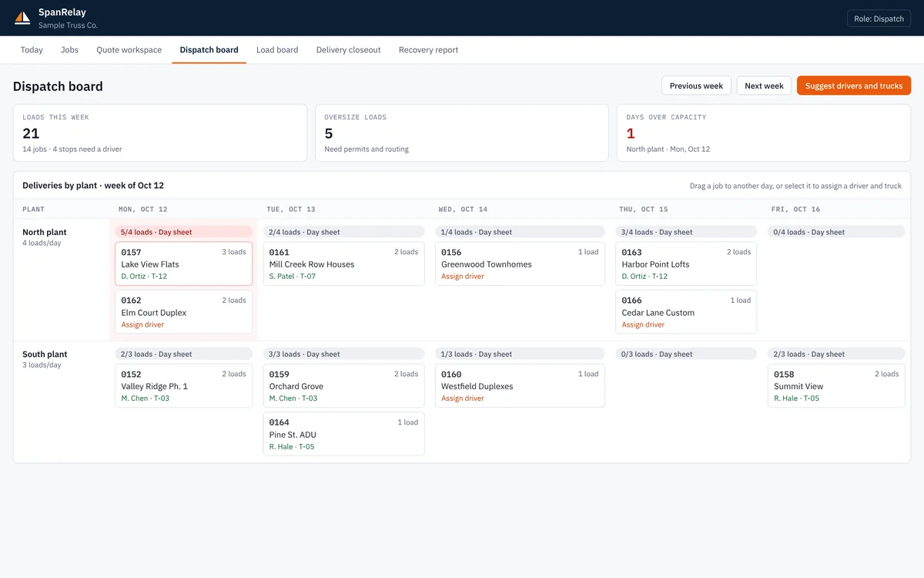Open the Load board tab

click(x=277, y=50)
